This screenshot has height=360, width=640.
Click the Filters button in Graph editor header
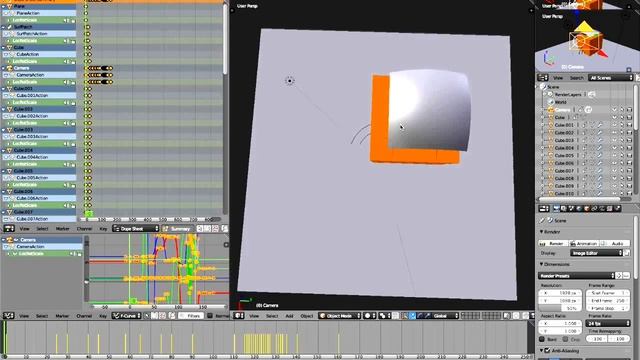191,316
